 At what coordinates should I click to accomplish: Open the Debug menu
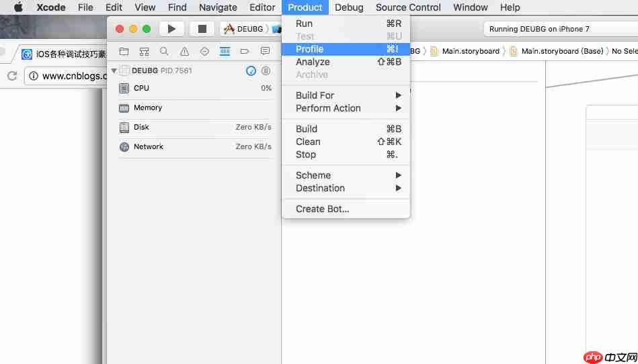(349, 7)
